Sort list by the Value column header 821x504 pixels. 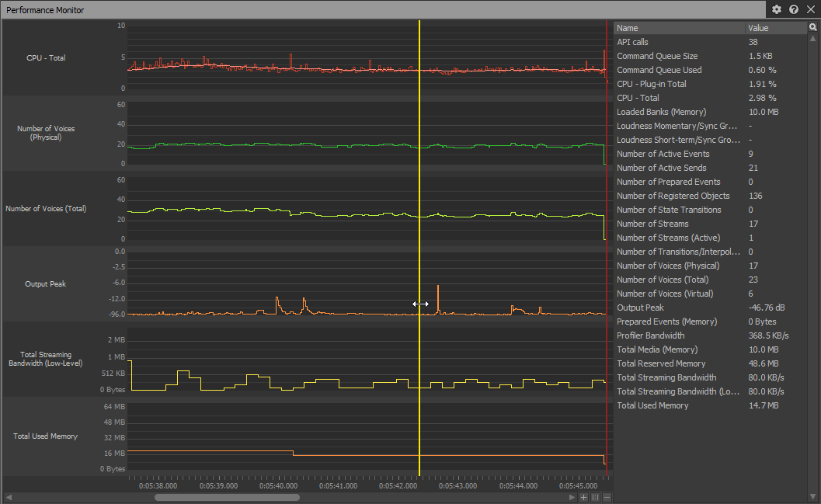(775, 28)
